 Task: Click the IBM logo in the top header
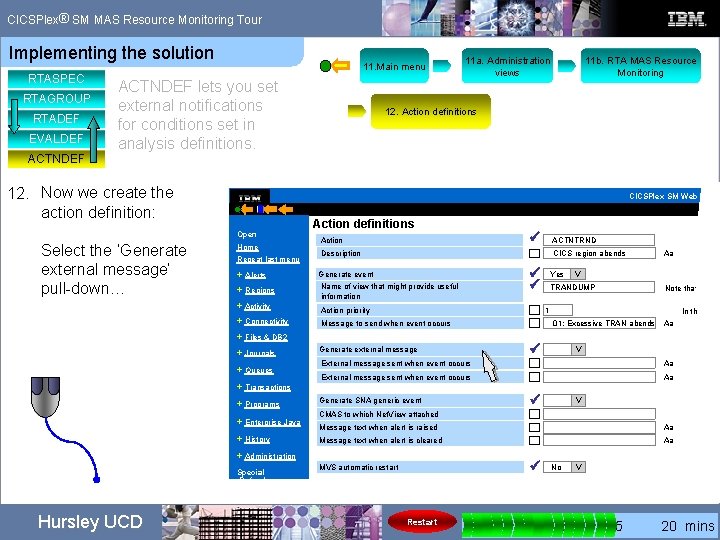pos(686,19)
